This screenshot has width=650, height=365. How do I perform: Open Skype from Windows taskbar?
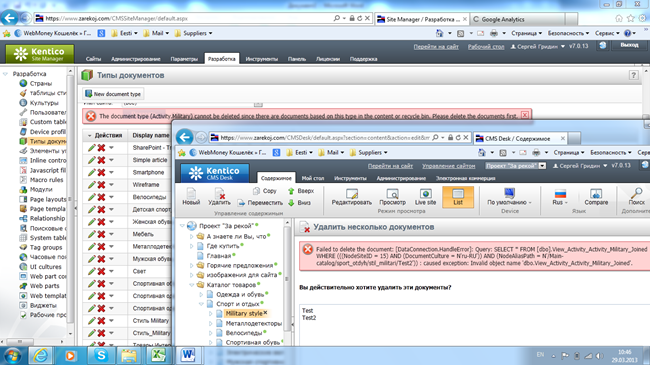tap(100, 355)
